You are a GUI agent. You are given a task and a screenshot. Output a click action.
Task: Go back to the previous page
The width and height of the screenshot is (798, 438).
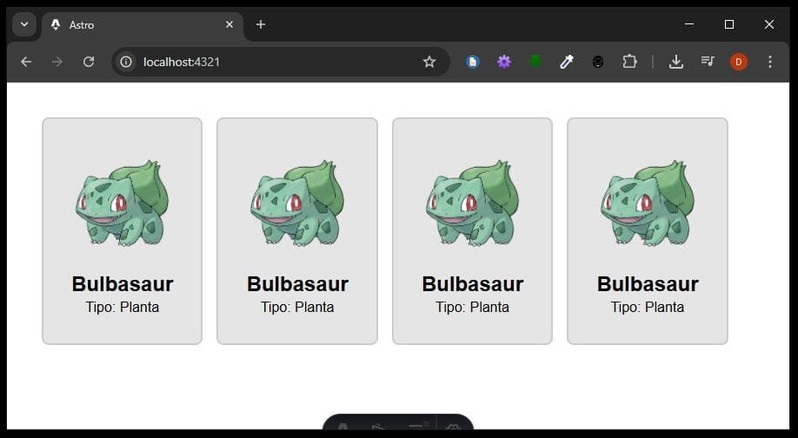[26, 62]
